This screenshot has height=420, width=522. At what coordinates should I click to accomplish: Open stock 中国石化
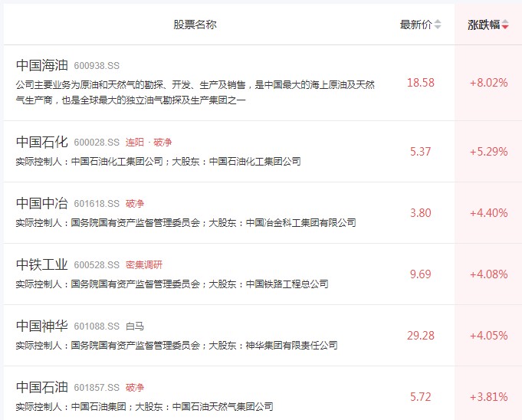[42, 142]
